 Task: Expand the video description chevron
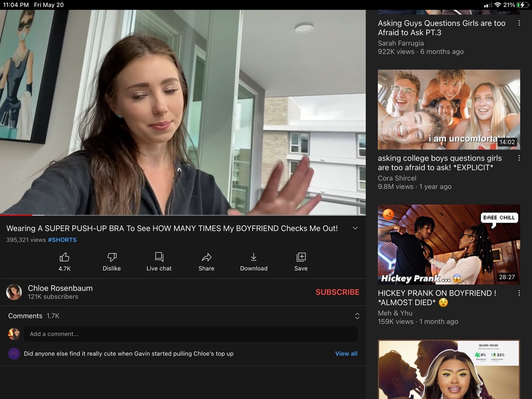pyautogui.click(x=355, y=228)
